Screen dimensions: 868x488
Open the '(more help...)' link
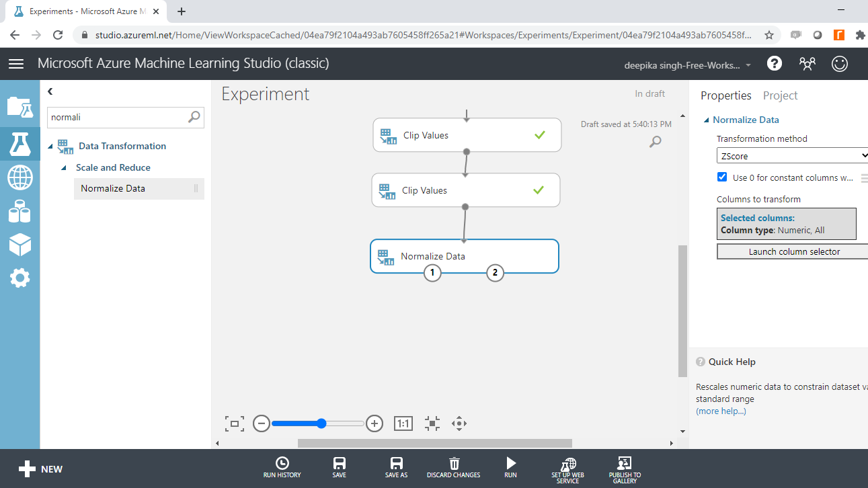coord(721,411)
